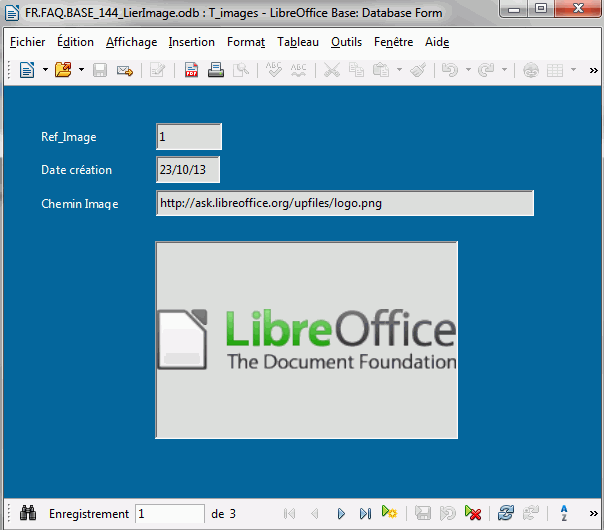Expand the New document dropdown arrow
Image resolution: width=604 pixels, height=530 pixels.
(45, 70)
